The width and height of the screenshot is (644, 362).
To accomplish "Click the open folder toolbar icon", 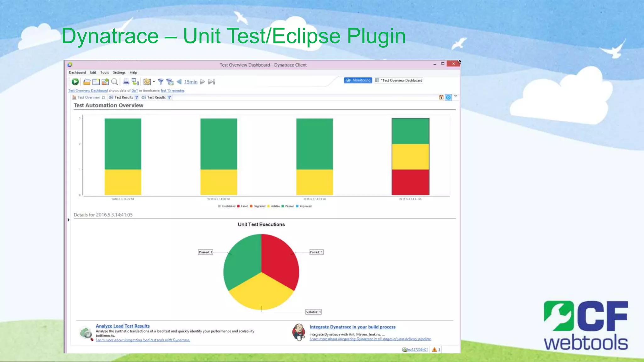I will [x=87, y=82].
